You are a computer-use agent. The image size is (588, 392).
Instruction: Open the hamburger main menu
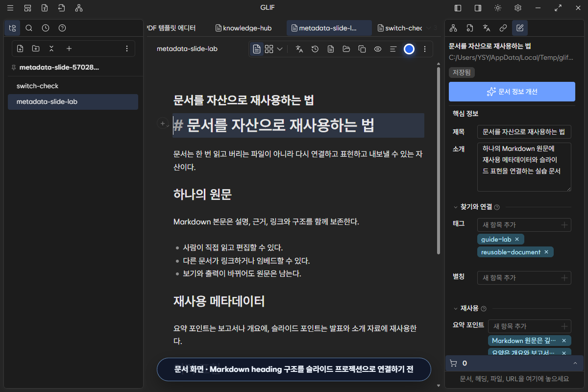(10, 8)
